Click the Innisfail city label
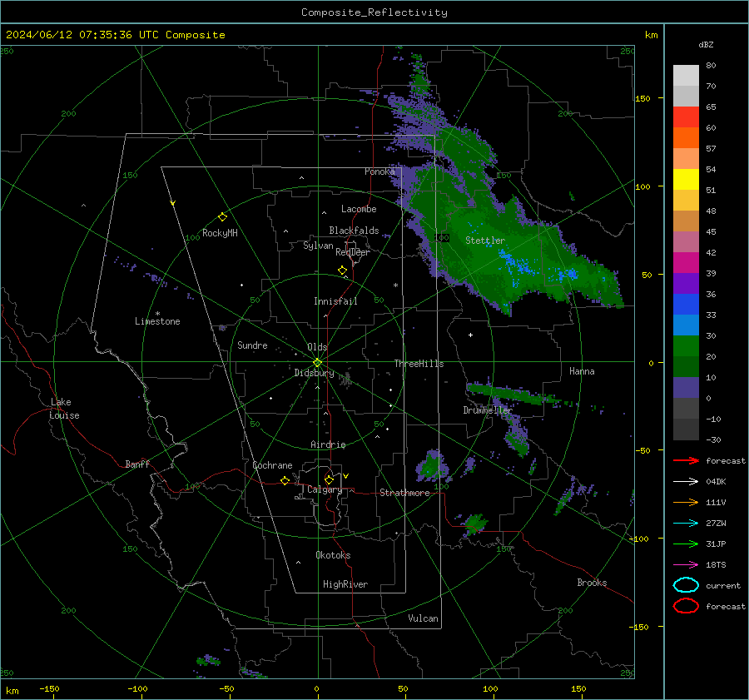The width and height of the screenshot is (749, 700). pyautogui.click(x=335, y=301)
